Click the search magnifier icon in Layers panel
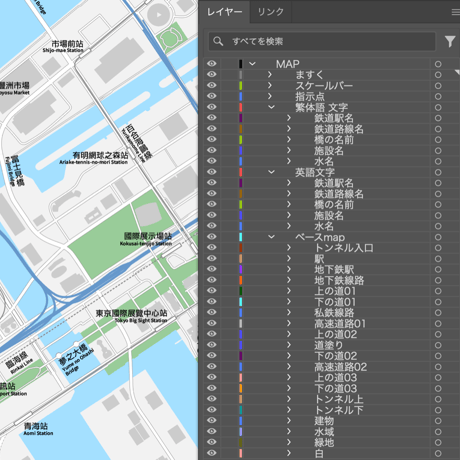This screenshot has width=460, height=460. click(218, 41)
